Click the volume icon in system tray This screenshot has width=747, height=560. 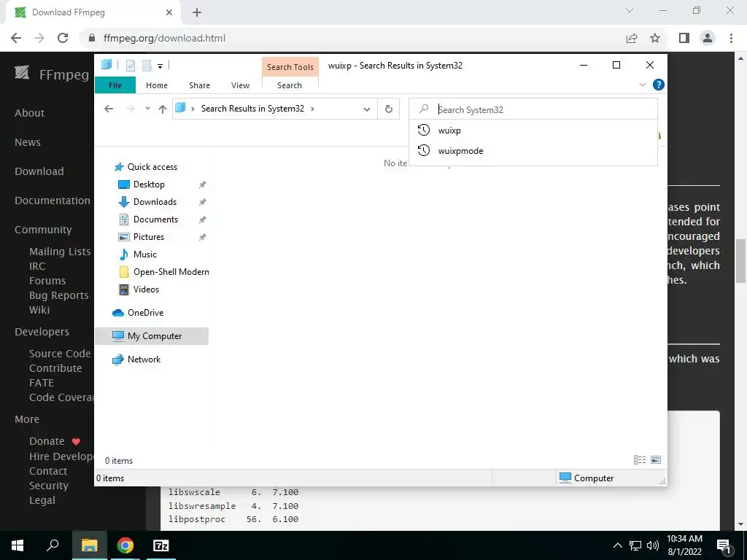point(653,545)
